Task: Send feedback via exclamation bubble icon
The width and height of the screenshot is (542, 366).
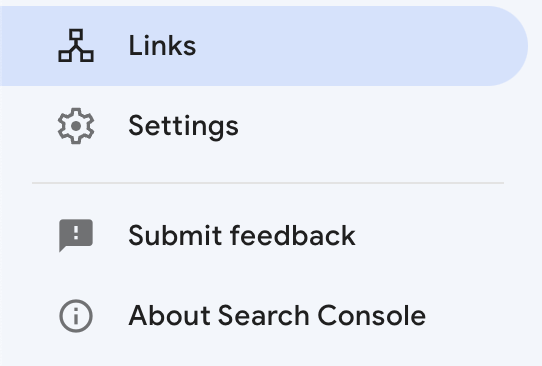Action: coord(76,235)
